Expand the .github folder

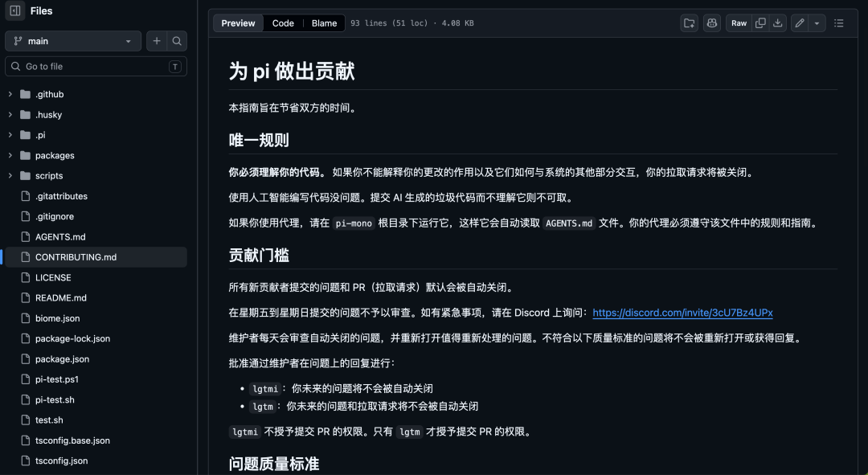(x=10, y=95)
